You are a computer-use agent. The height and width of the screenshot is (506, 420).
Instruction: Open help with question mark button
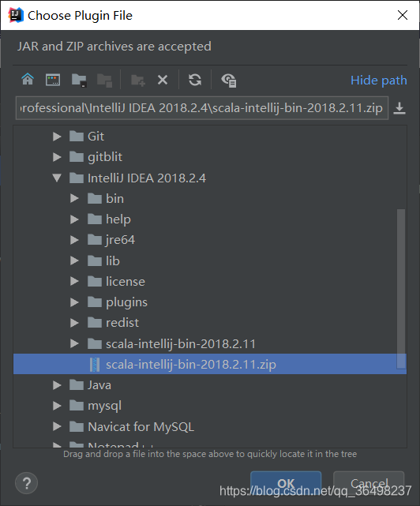coord(27,483)
